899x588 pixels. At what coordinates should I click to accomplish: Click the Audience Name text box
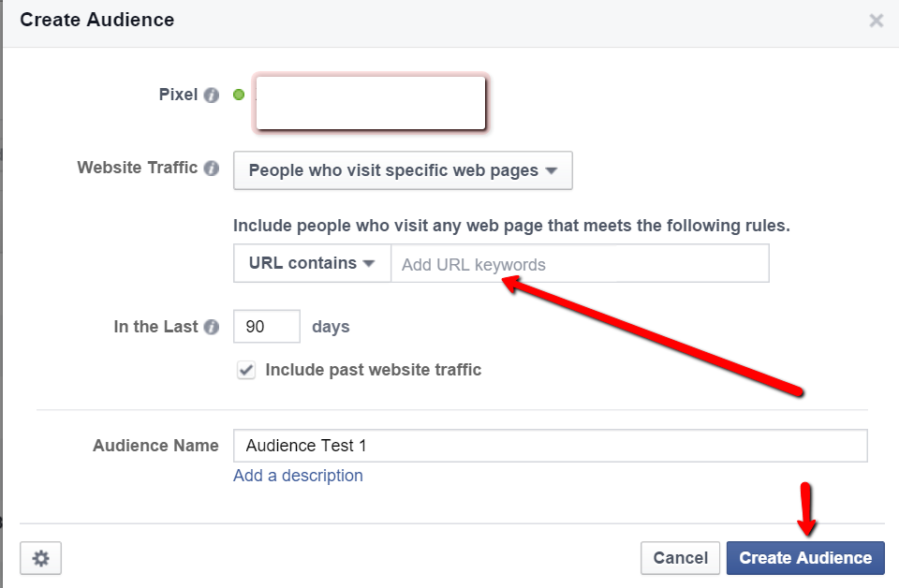click(x=550, y=446)
